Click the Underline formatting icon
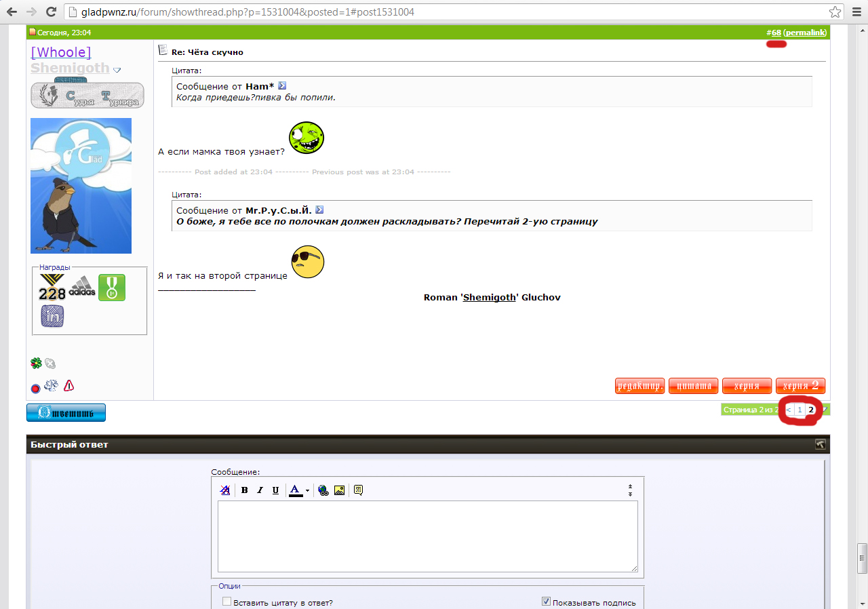This screenshot has height=609, width=868. click(275, 490)
